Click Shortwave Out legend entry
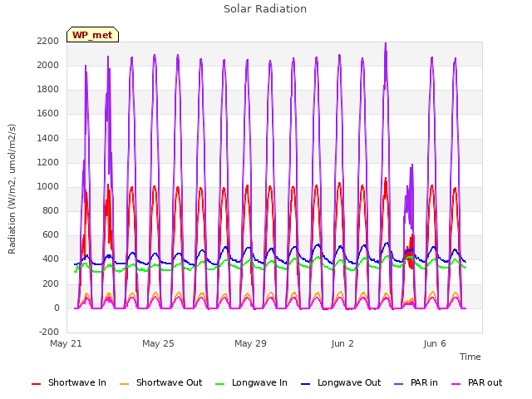The height and width of the screenshot is (399, 532). click(161, 382)
